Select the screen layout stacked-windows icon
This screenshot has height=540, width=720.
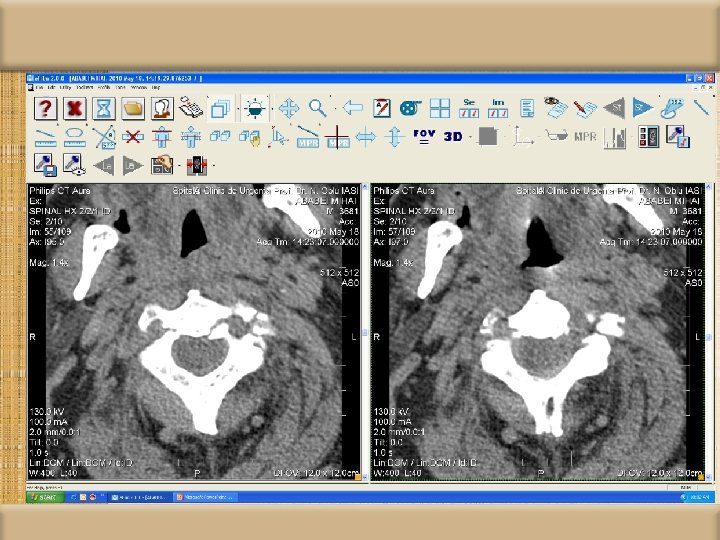pyautogui.click(x=220, y=109)
